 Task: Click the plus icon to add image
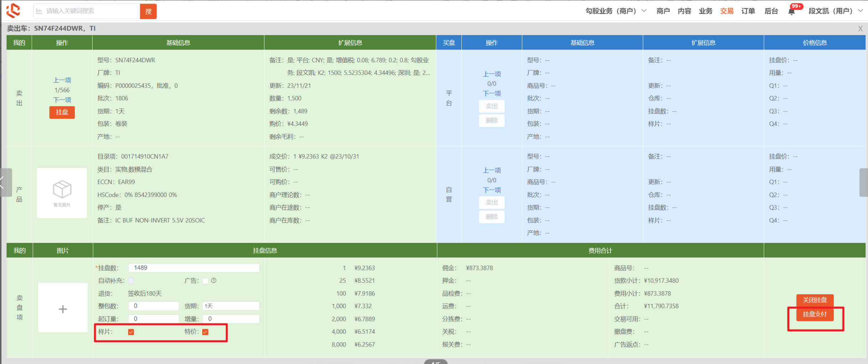coord(63,309)
